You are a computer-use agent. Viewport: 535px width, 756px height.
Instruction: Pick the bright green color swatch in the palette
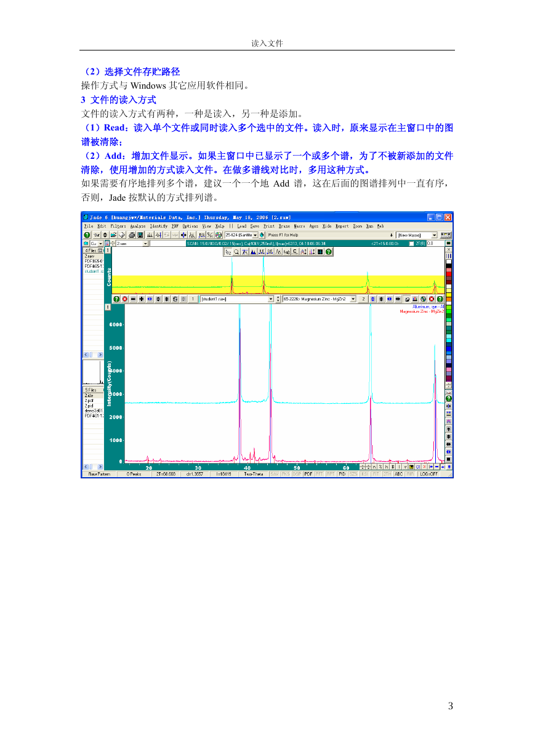point(449,312)
